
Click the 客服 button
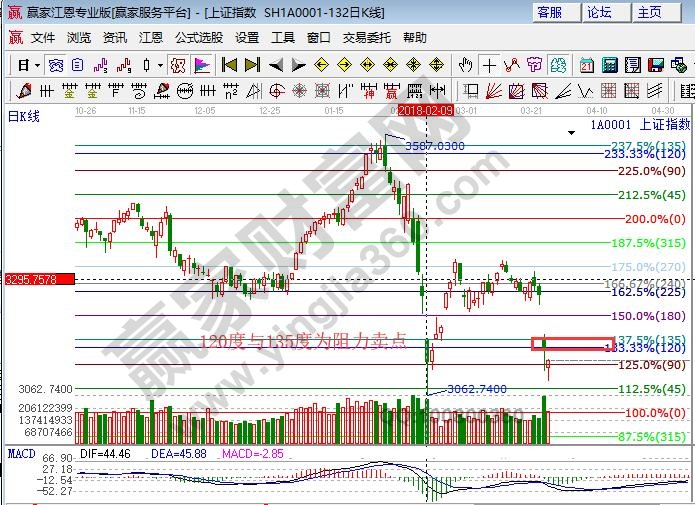(x=556, y=12)
